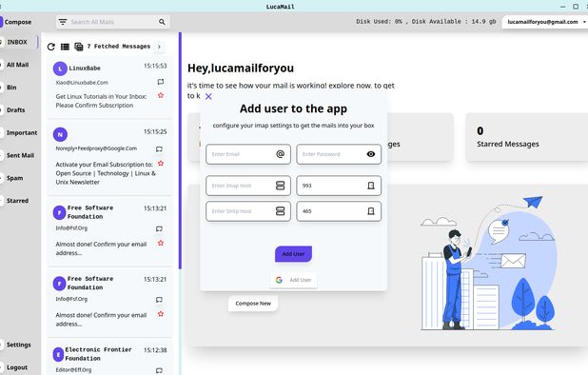588x375 pixels.
Task: Click the Starred Messages card
Action: pyautogui.click(x=527, y=137)
